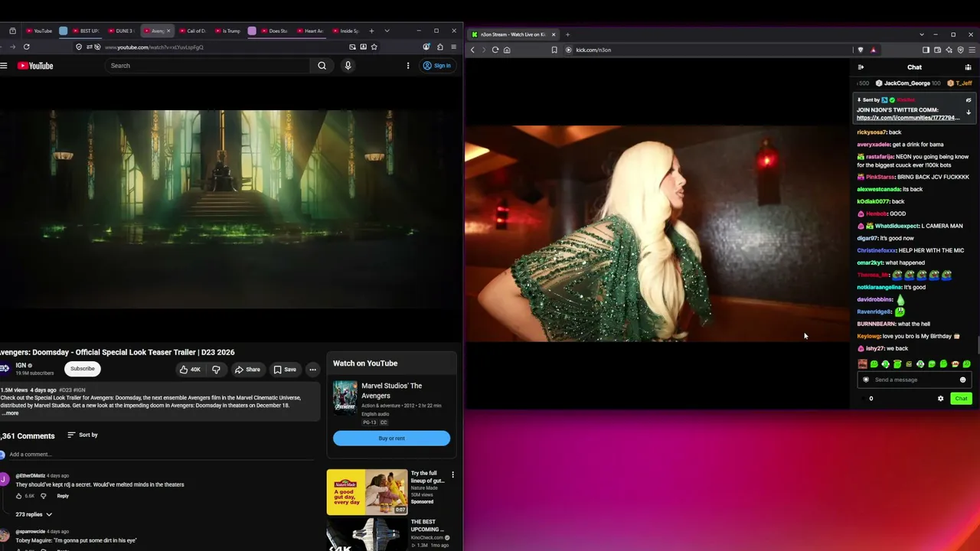This screenshot has height=551, width=980.
Task: Sign in to YouTube
Action: (437, 66)
